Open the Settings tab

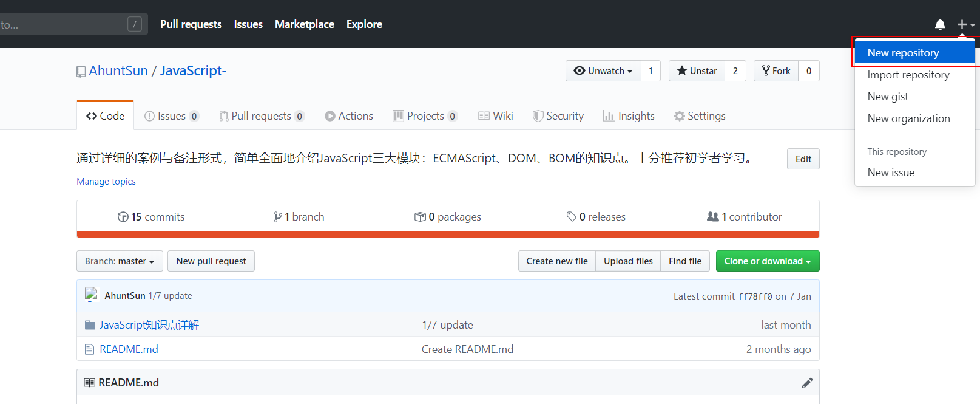[700, 116]
